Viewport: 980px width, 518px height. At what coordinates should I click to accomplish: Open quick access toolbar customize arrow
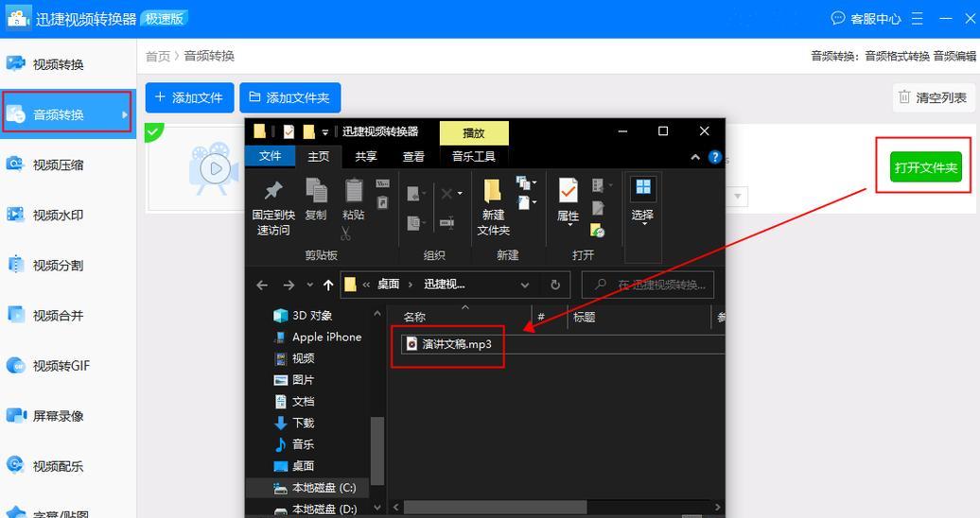click(x=325, y=132)
